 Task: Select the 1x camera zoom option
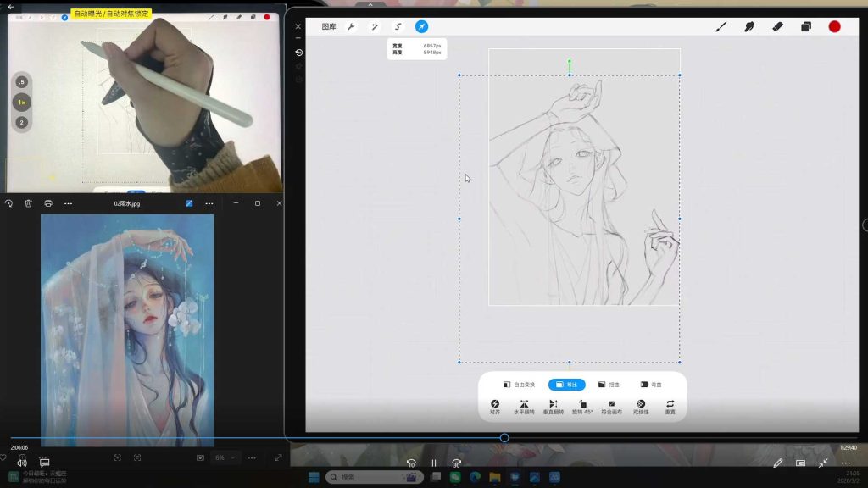(x=21, y=103)
